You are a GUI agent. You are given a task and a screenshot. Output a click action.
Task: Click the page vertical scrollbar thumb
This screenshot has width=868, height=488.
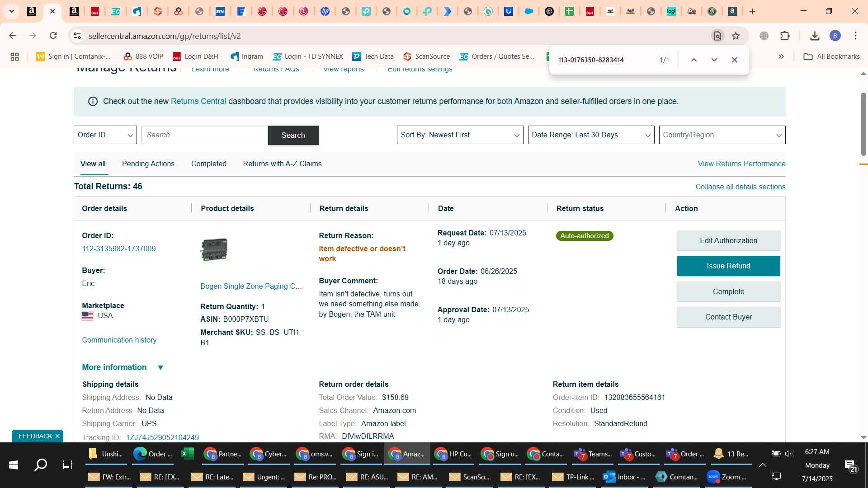point(863,124)
